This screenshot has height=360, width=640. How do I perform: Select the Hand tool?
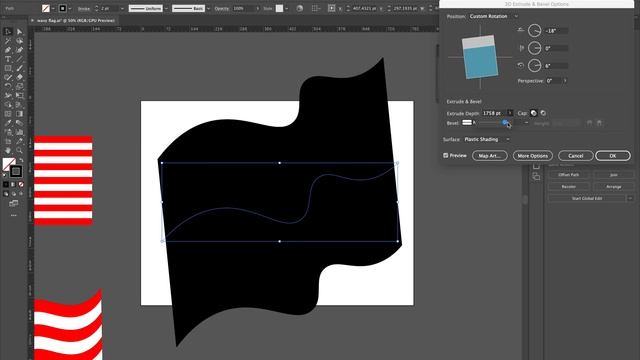click(8, 150)
